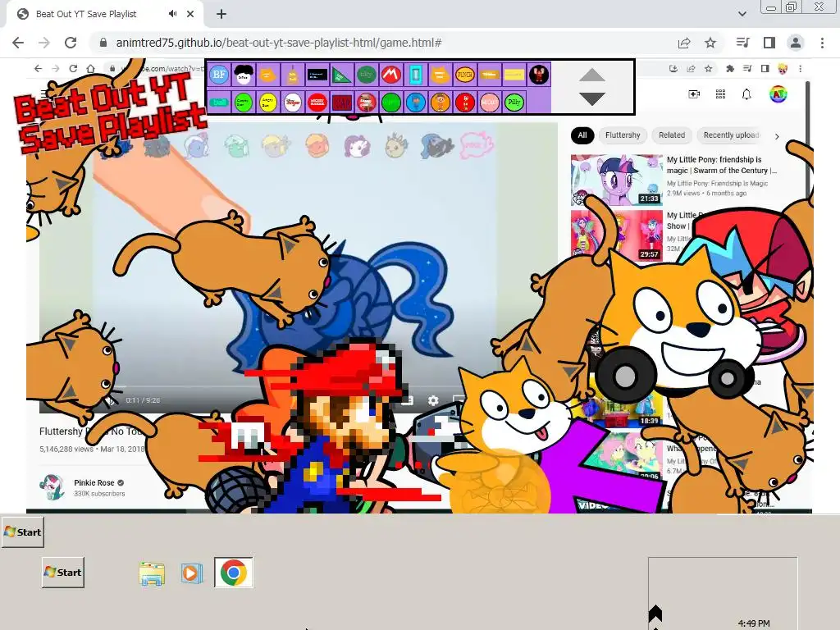Click the Beat Out YT Save Playlist logo
The width and height of the screenshot is (840, 630).
click(110, 113)
